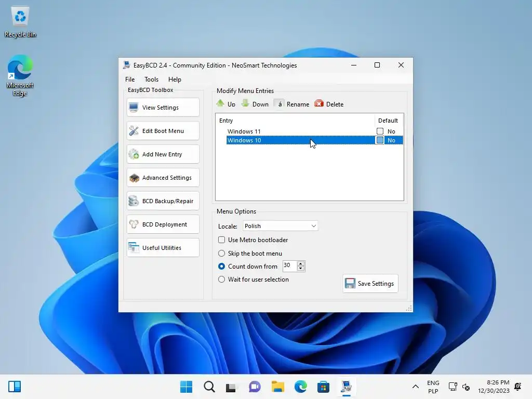Open Advanced Settings panel

tap(163, 178)
